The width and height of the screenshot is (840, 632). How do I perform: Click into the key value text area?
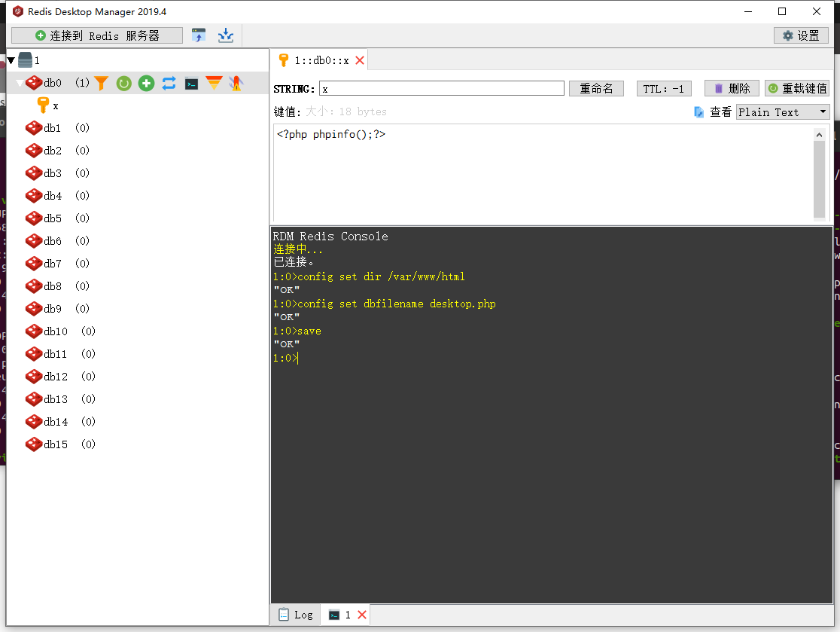point(543,173)
